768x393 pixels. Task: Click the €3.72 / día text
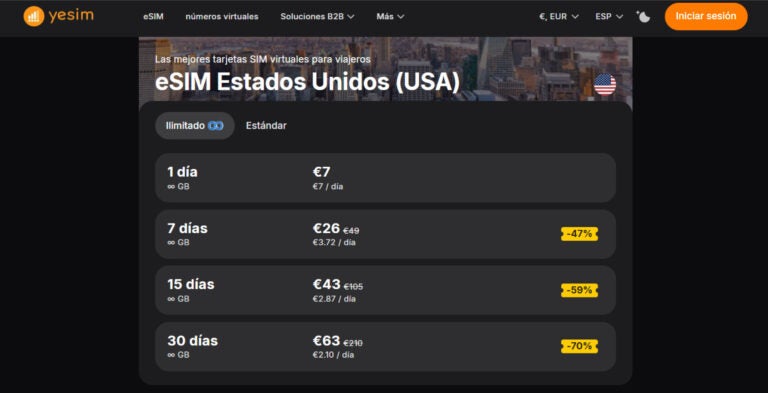334,243
